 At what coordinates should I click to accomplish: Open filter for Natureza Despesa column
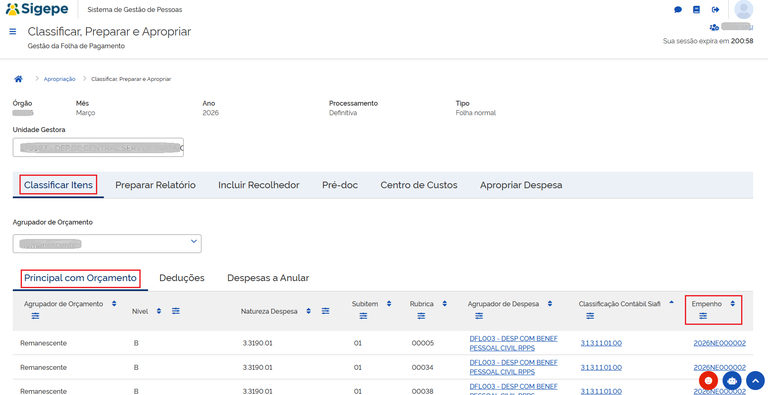click(325, 311)
